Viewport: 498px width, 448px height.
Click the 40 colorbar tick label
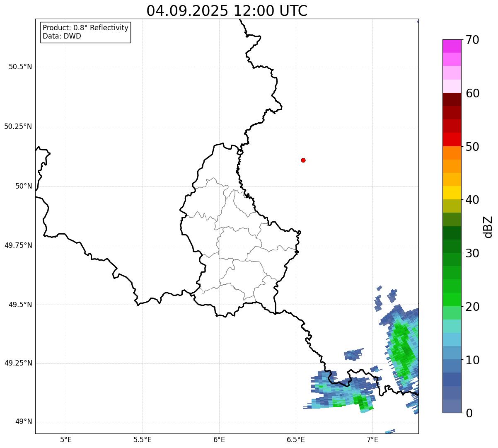(472, 200)
